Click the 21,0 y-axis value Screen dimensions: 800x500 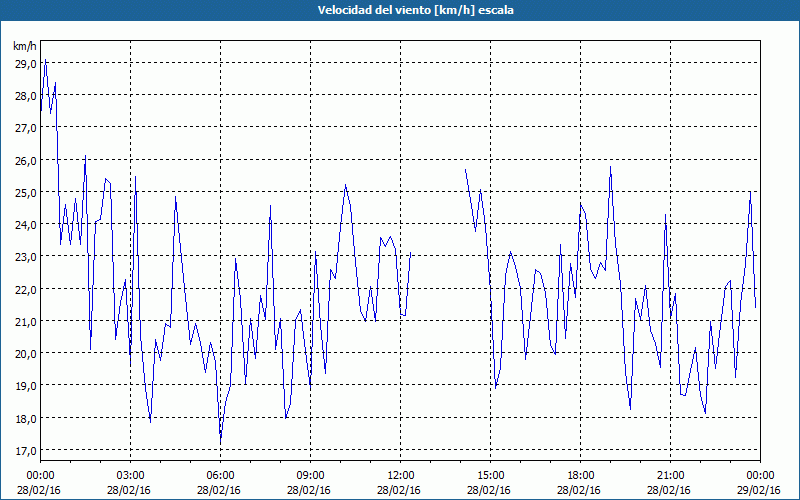point(26,321)
